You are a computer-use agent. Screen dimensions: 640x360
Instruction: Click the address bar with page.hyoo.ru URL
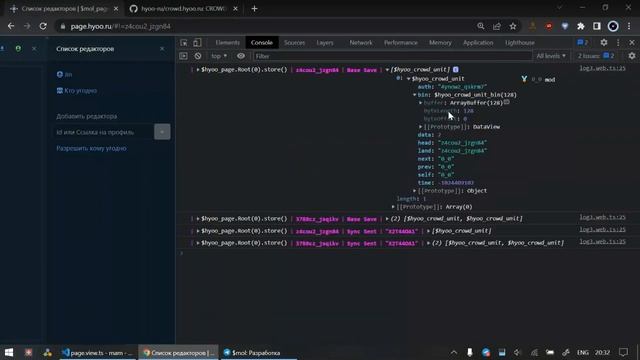(265, 27)
